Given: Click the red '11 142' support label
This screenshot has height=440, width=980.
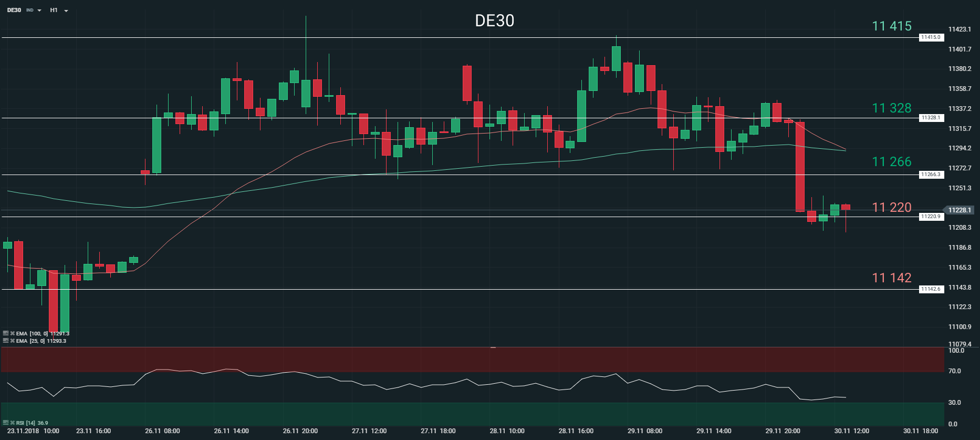Looking at the screenshot, I should (891, 278).
